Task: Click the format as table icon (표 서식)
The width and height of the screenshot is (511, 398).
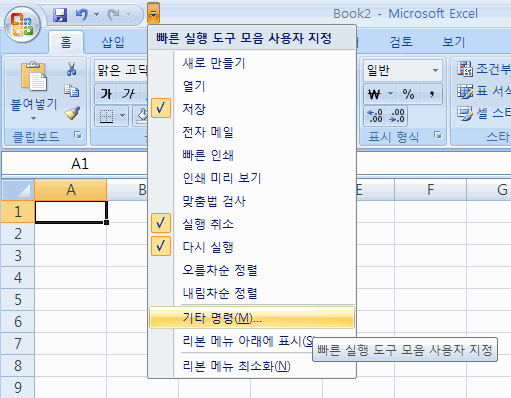Action: [x=465, y=91]
